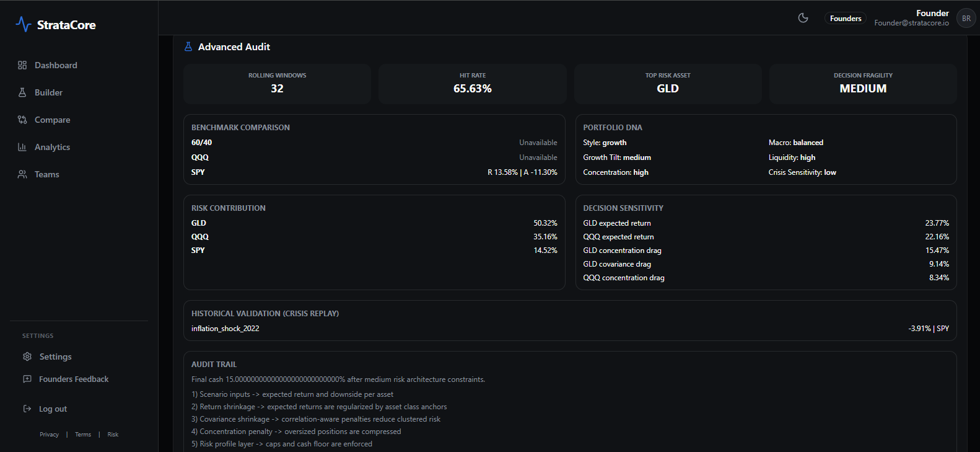Click the Concentration: high text

point(616,172)
